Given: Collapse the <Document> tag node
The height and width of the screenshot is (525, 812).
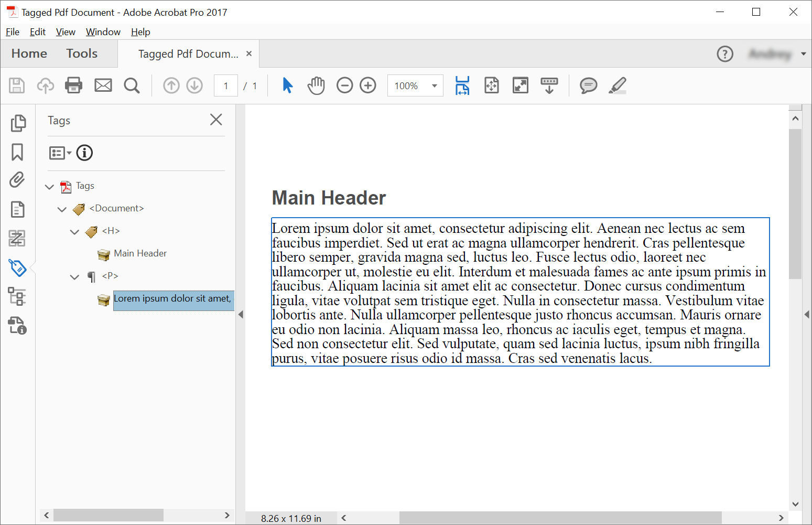Looking at the screenshot, I should pyautogui.click(x=62, y=209).
